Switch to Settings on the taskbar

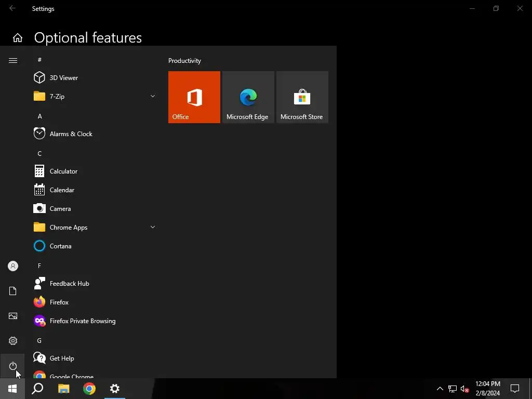click(115, 389)
